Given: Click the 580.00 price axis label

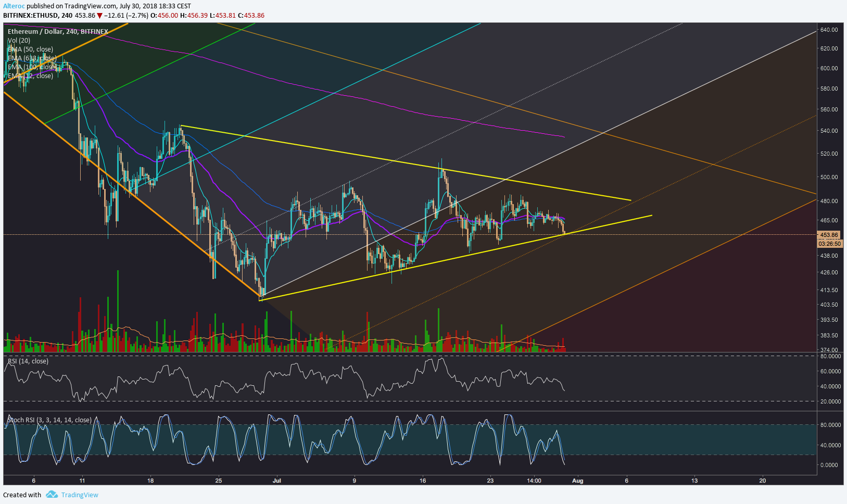Looking at the screenshot, I should (x=829, y=89).
